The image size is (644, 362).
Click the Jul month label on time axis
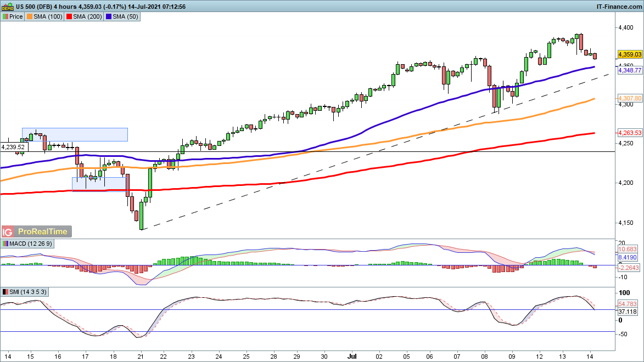tap(352, 357)
